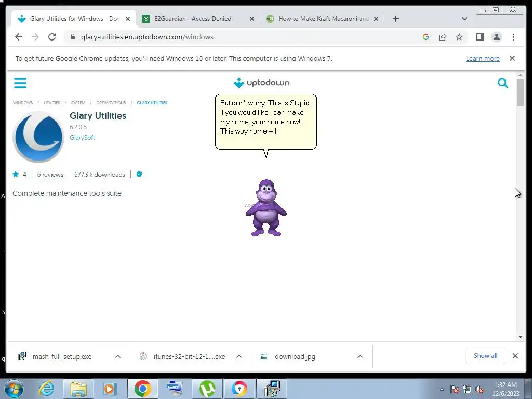Open the Windows Start menu
The image size is (532, 399).
point(14,389)
